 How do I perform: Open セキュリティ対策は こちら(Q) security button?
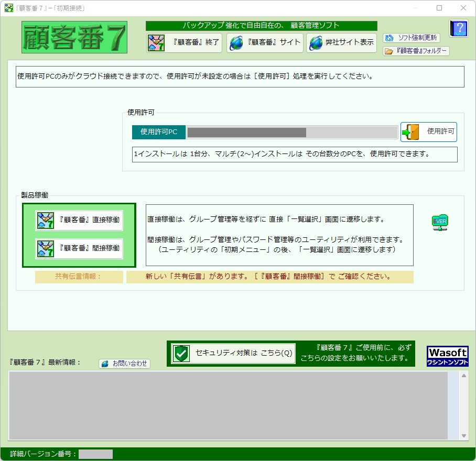tap(233, 353)
